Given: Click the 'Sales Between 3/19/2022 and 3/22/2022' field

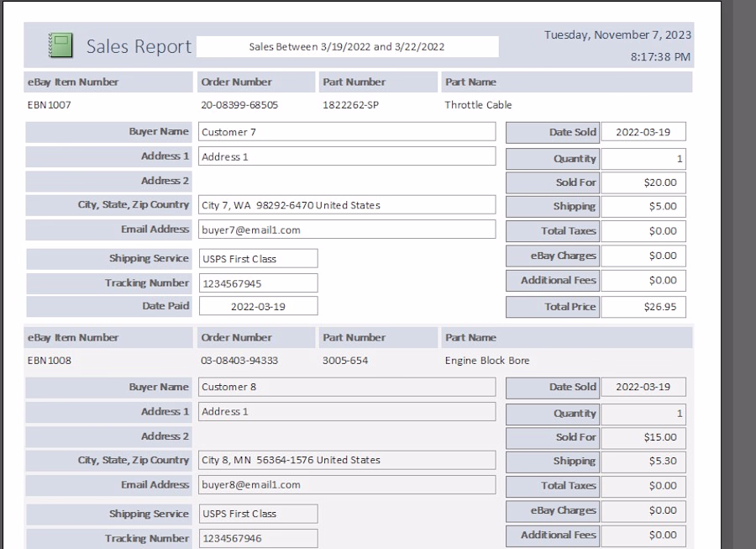Looking at the screenshot, I should tap(347, 47).
